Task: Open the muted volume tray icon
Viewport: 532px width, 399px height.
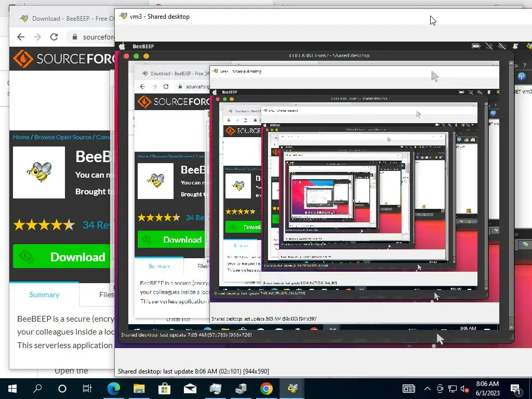Action: tap(464, 389)
